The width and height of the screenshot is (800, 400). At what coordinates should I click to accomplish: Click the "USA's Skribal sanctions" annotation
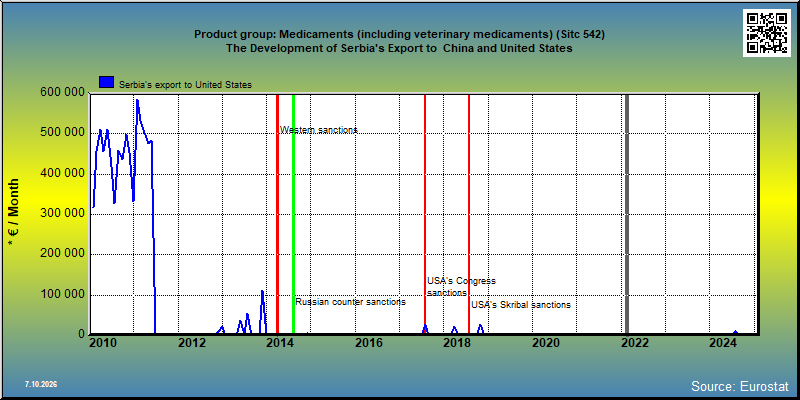point(521,305)
